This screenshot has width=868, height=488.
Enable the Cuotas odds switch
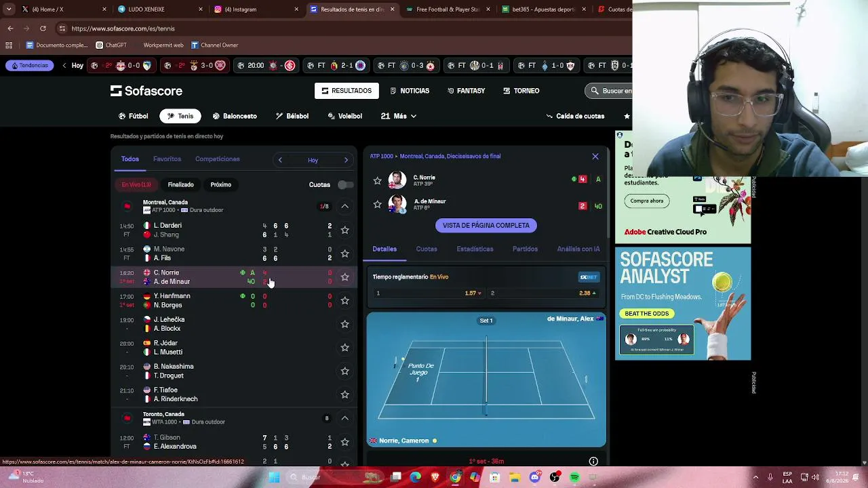pos(345,184)
